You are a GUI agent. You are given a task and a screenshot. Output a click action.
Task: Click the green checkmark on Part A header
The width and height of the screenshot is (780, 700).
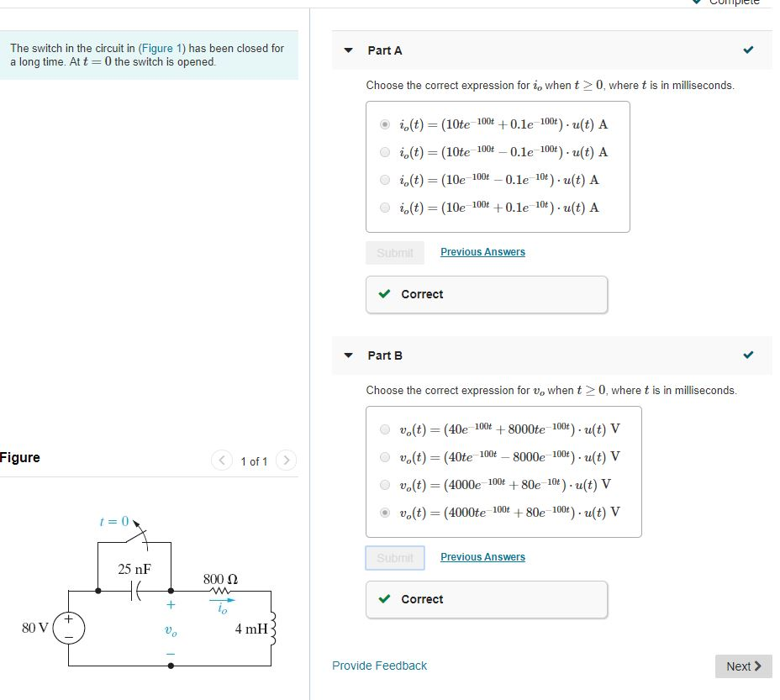(748, 50)
